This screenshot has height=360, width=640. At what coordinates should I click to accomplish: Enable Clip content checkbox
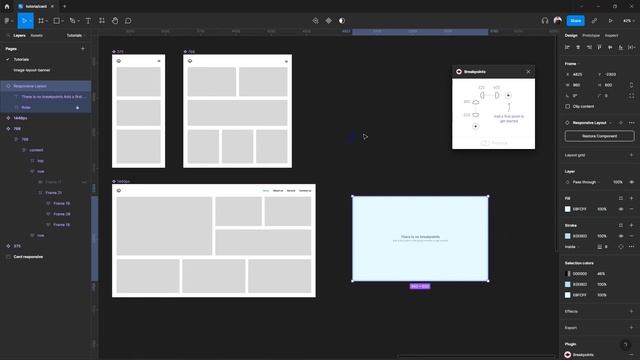(x=567, y=107)
